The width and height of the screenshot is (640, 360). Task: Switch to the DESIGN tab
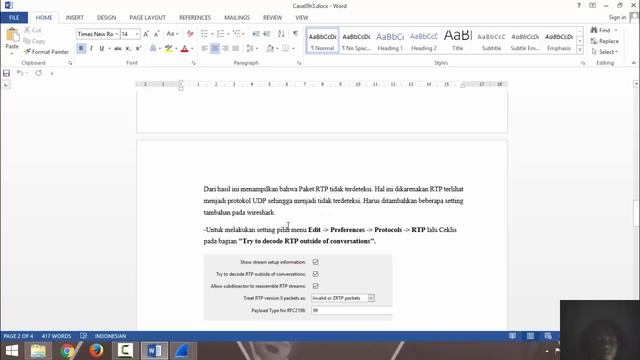pos(107,18)
